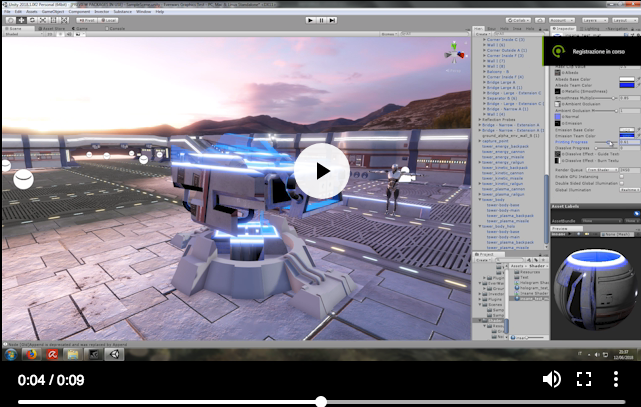Select tower_energy_cannon in hierarchy
641x407 pixels.
(503, 152)
